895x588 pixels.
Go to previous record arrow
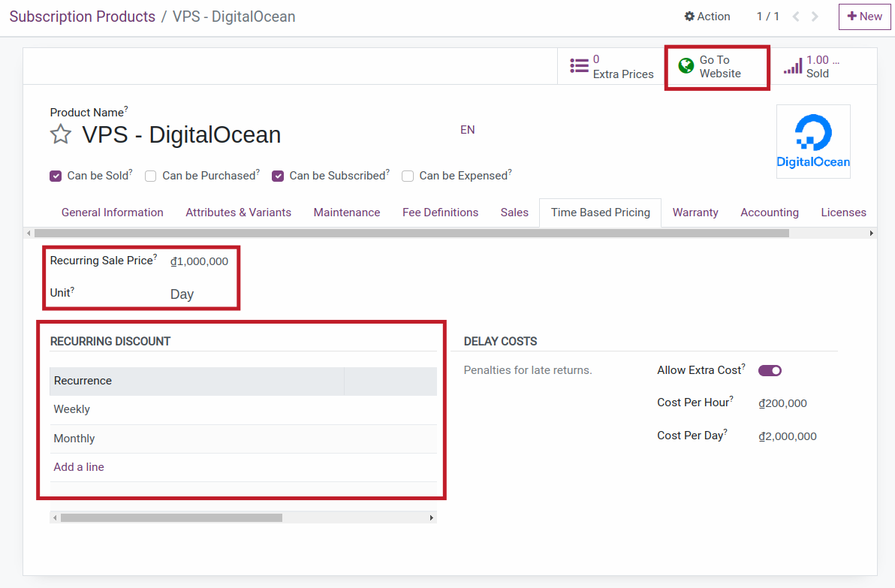pyautogui.click(x=796, y=17)
